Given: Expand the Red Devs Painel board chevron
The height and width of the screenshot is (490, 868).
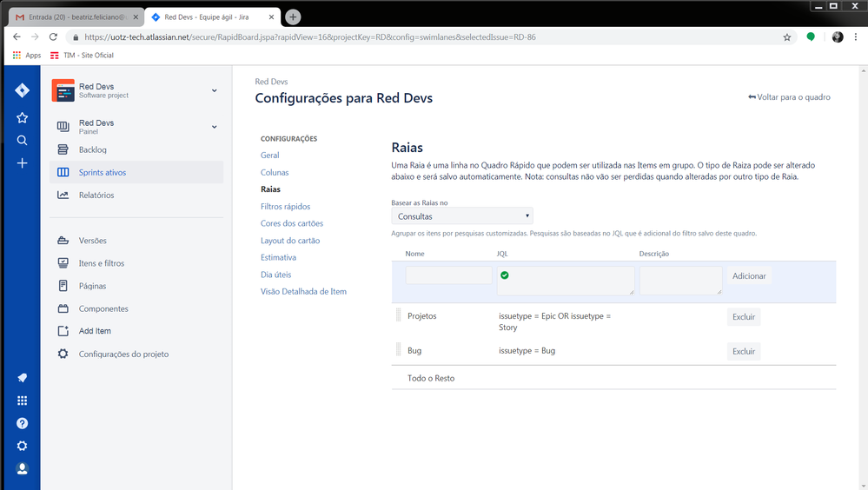Looking at the screenshot, I should (215, 127).
